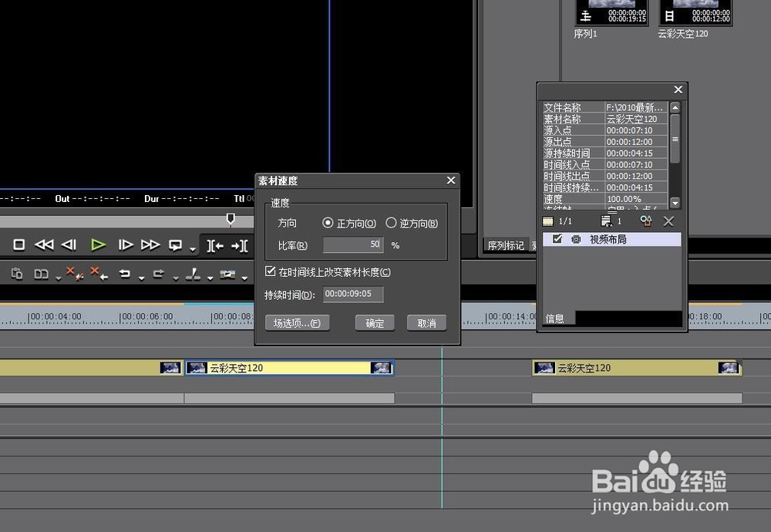Jump to previous edit point

click(x=215, y=245)
